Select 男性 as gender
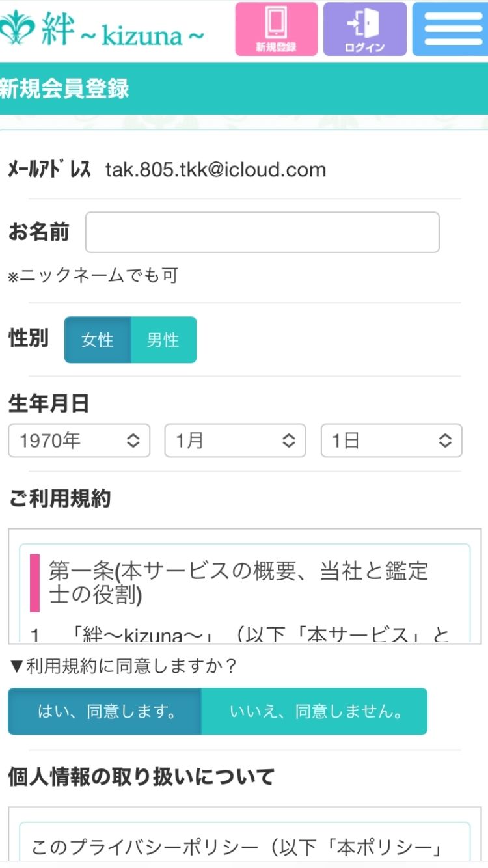The image size is (488, 868). coord(164,340)
